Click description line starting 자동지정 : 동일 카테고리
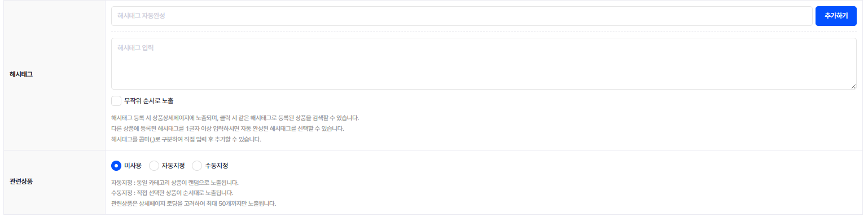 175,183
